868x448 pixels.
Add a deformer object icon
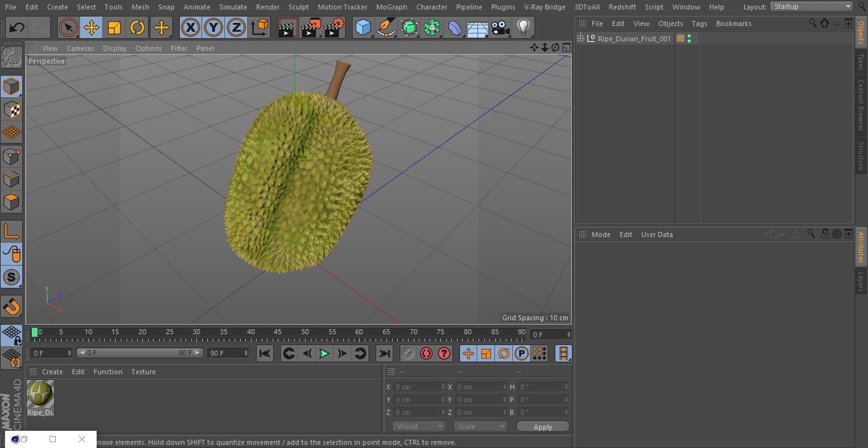454,28
